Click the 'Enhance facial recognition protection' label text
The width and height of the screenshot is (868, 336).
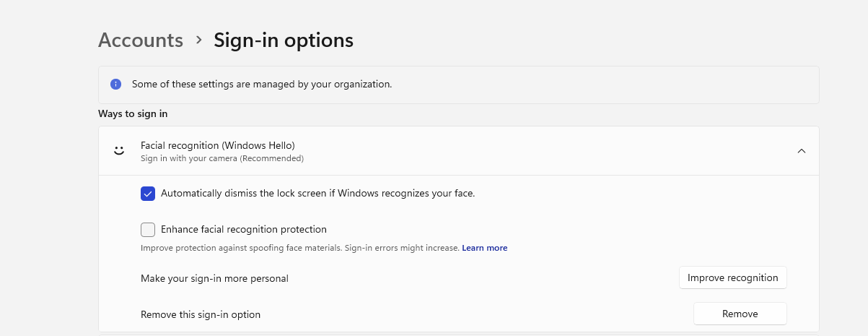[243, 230]
